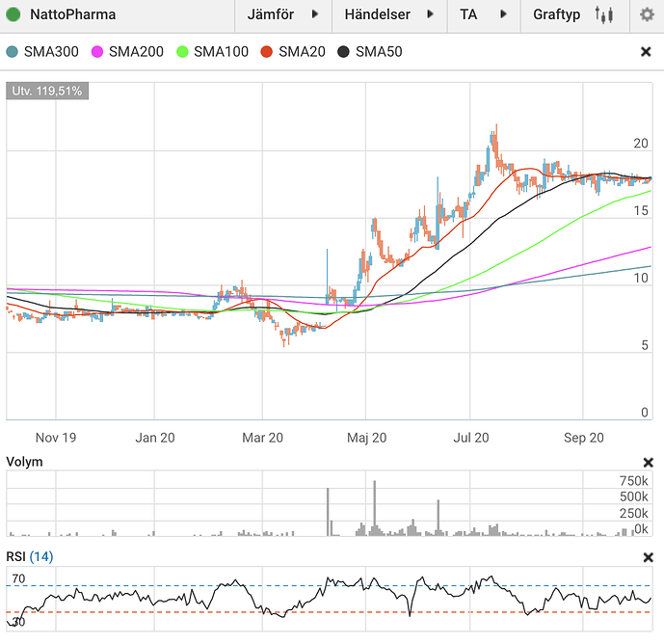This screenshot has height=644, width=664.
Task: Close the Volym panel
Action: [648, 462]
